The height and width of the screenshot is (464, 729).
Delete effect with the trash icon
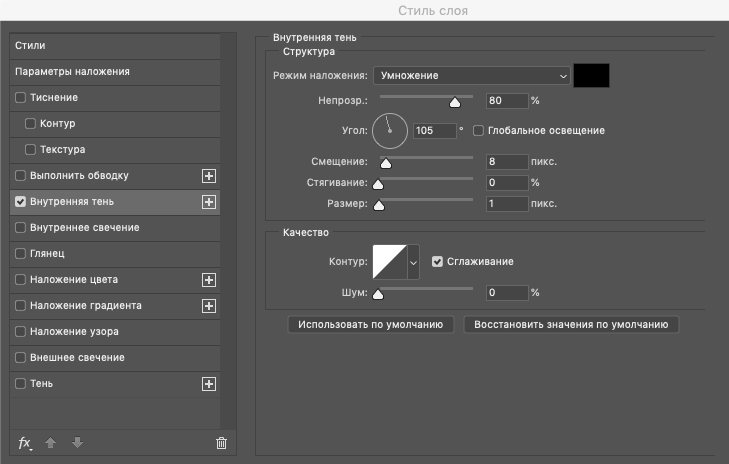221,443
